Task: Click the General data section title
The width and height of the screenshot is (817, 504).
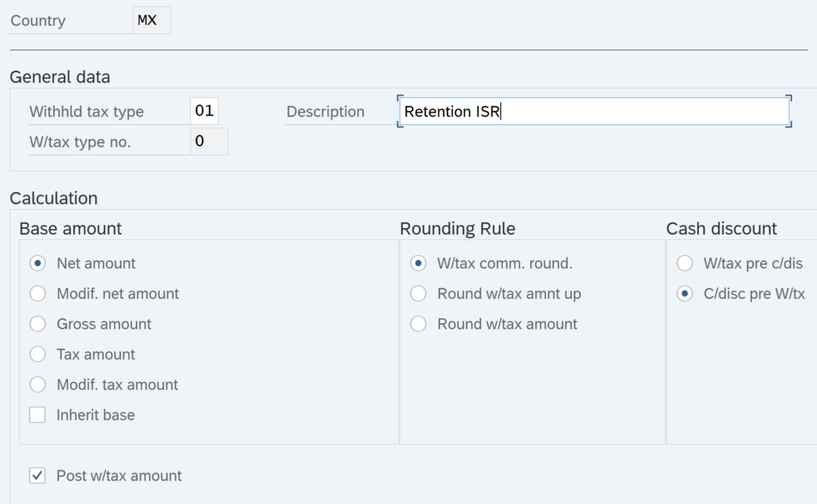Action: click(60, 77)
